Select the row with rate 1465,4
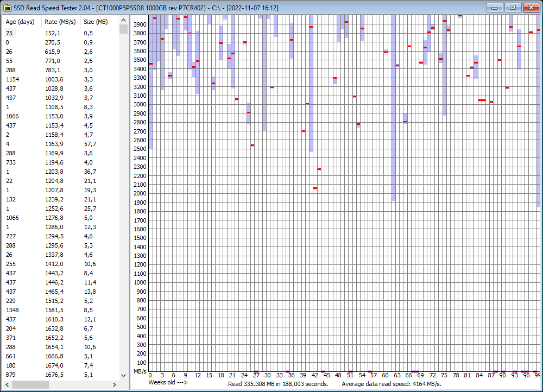The image size is (543, 392). click(x=61, y=292)
